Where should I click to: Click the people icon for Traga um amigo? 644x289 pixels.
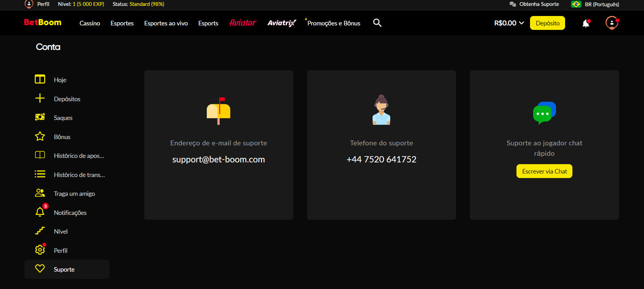[40, 193]
